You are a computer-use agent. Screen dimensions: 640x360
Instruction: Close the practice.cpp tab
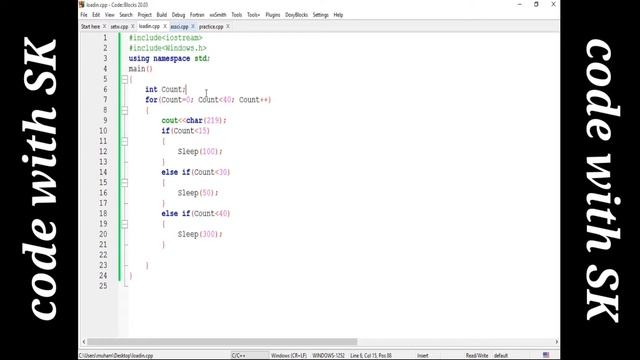pyautogui.click(x=228, y=27)
